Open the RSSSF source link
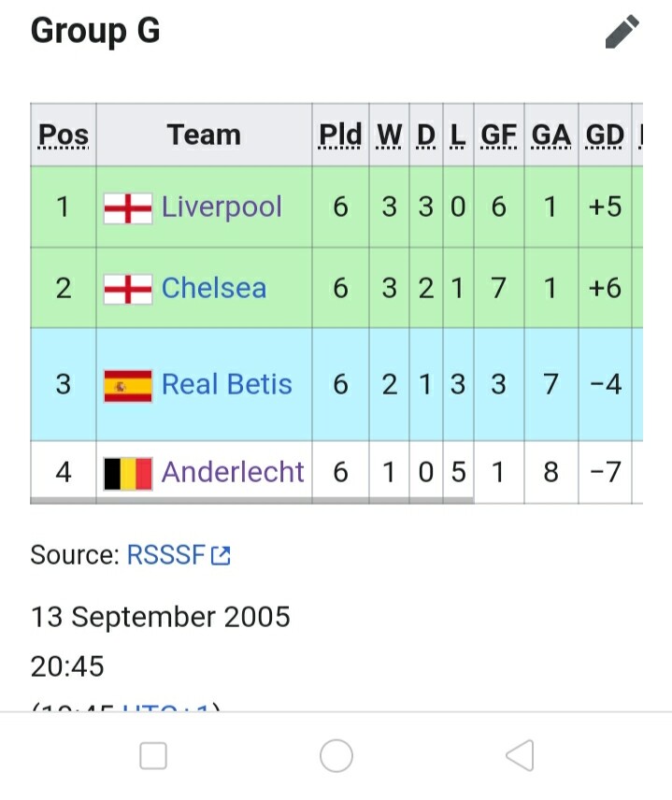The width and height of the screenshot is (672, 800). pos(165,555)
